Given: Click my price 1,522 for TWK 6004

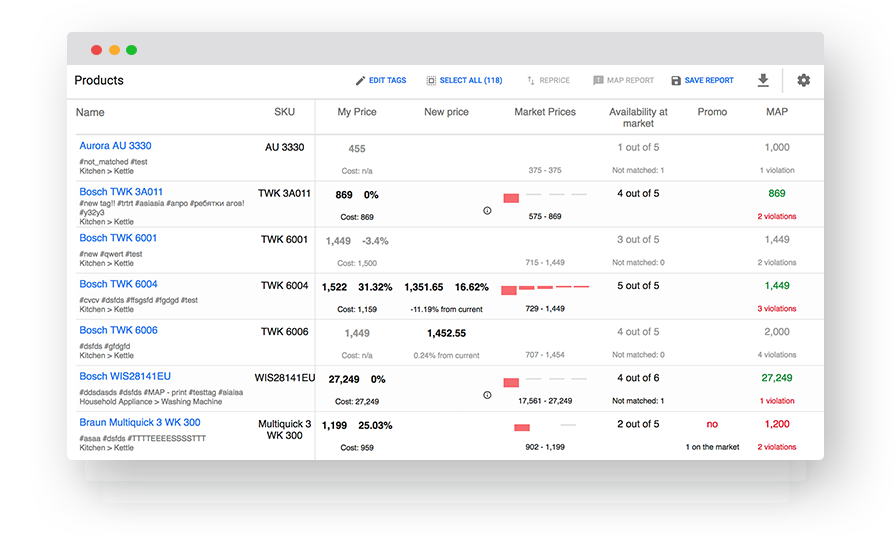Looking at the screenshot, I should (x=334, y=287).
